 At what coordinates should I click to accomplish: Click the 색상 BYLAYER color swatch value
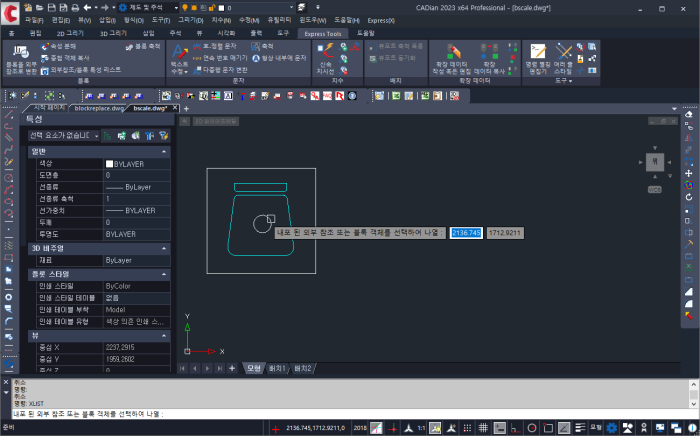point(137,164)
